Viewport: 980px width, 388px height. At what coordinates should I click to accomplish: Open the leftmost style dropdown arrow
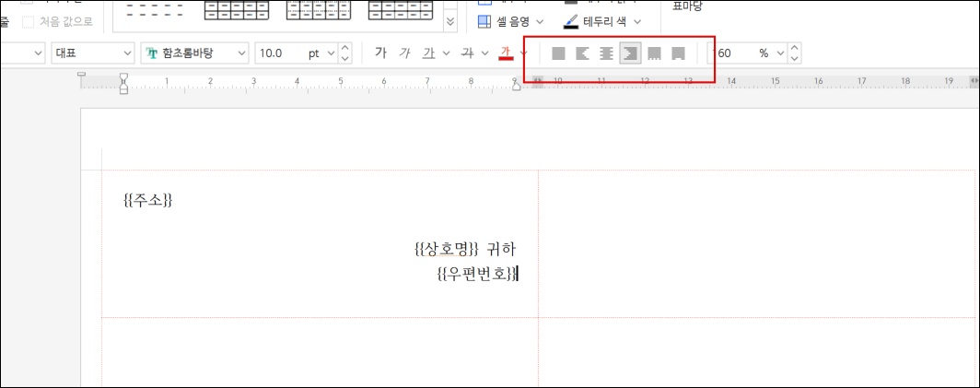(x=36, y=53)
